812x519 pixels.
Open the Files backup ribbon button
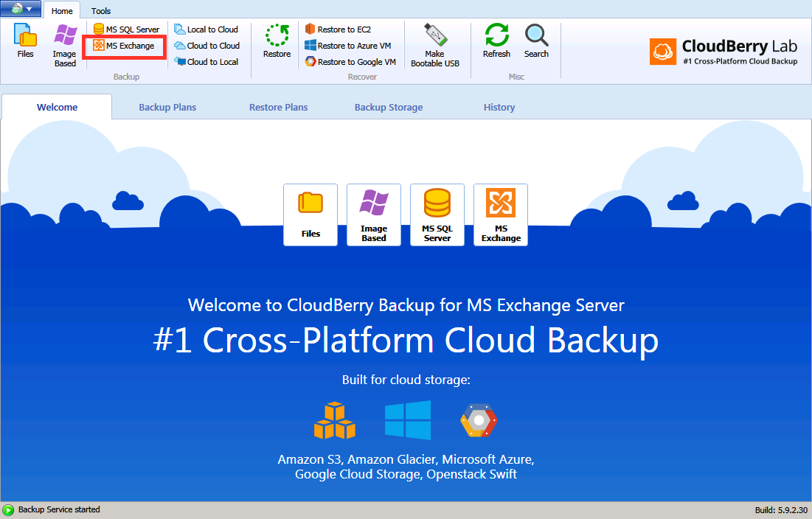(25, 41)
